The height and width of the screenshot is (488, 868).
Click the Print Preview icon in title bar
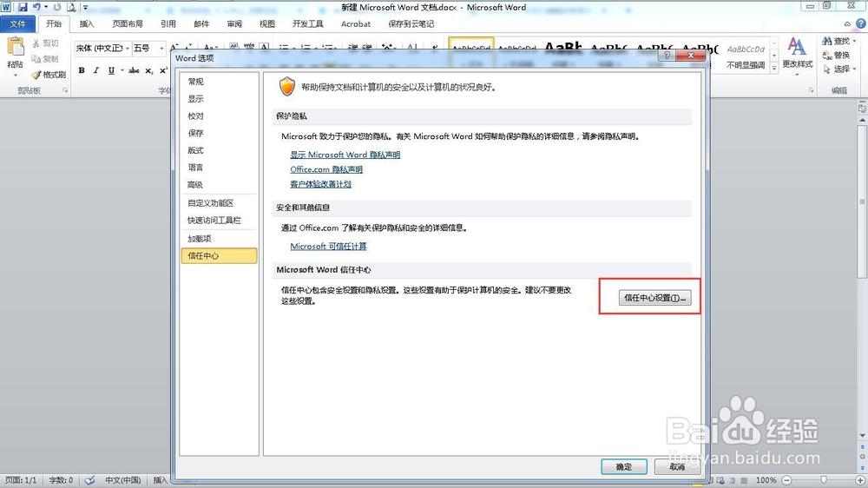tap(71, 7)
